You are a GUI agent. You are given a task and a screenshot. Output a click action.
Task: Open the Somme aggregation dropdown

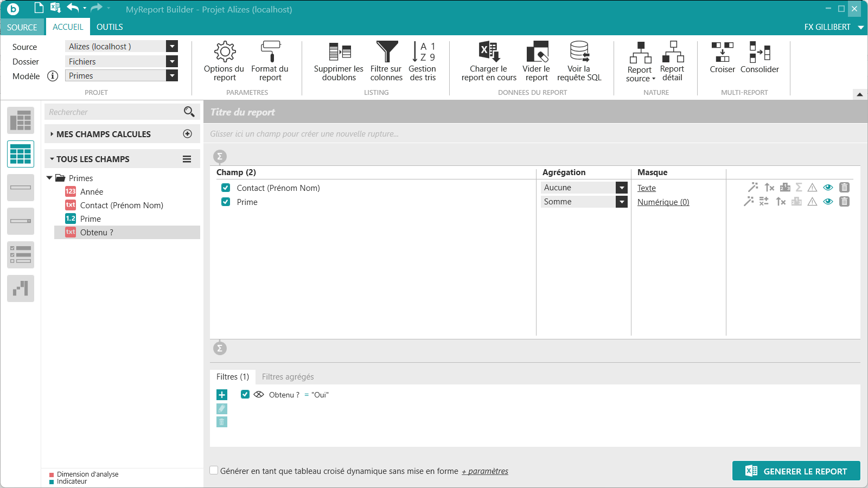coord(622,202)
